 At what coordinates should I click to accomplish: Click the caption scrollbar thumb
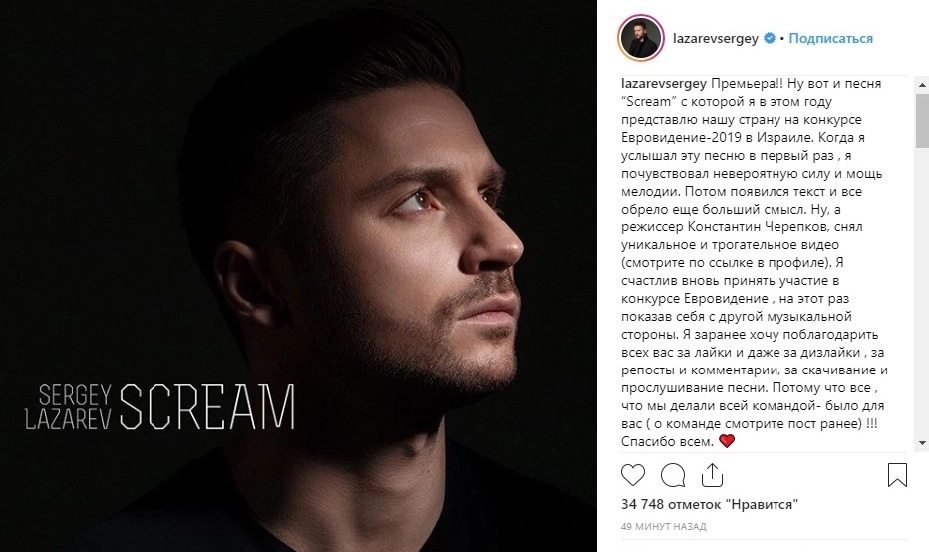click(922, 121)
